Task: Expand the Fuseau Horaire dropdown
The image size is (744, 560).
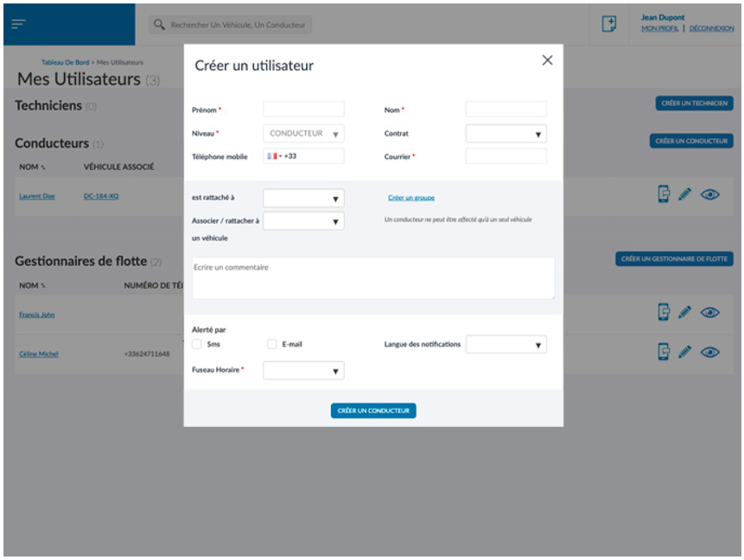Action: (x=303, y=371)
